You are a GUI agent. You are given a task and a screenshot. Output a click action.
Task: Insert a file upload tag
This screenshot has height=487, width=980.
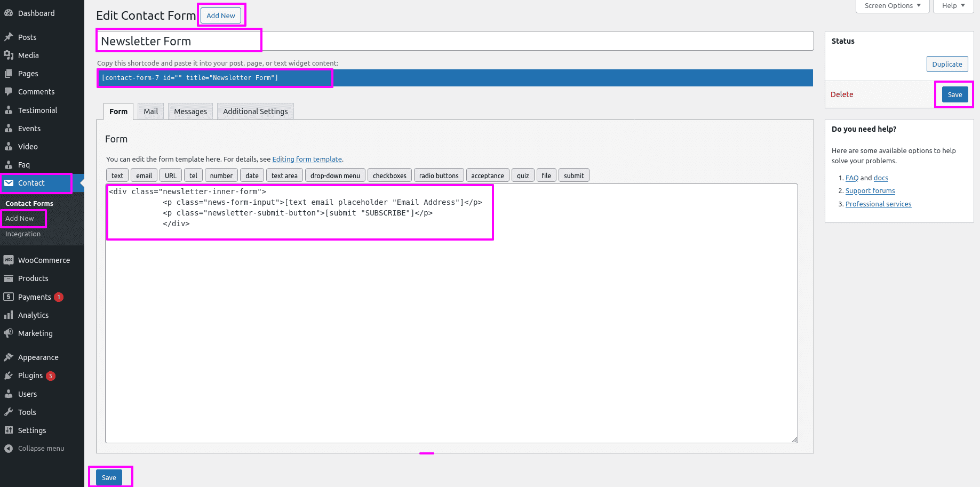click(x=546, y=175)
